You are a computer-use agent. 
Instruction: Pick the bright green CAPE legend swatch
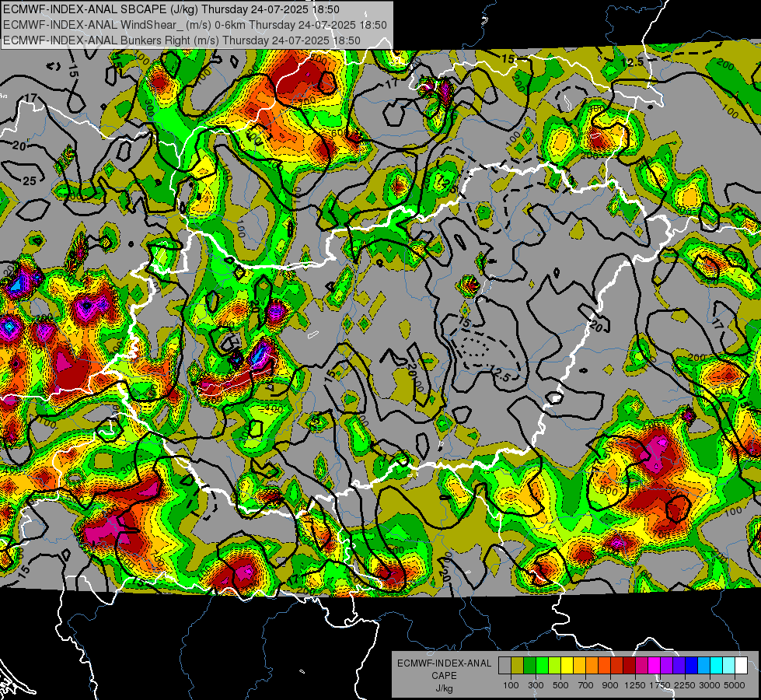pos(542,665)
